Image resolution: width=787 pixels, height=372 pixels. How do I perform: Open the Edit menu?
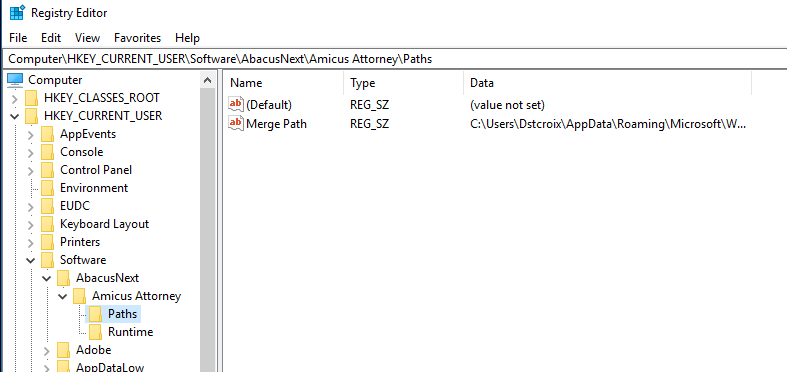click(x=51, y=38)
